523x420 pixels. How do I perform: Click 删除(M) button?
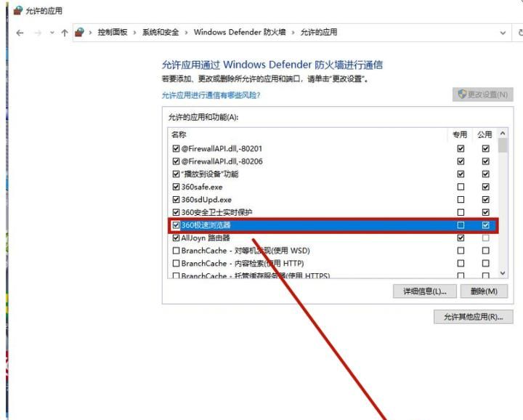[x=484, y=291]
